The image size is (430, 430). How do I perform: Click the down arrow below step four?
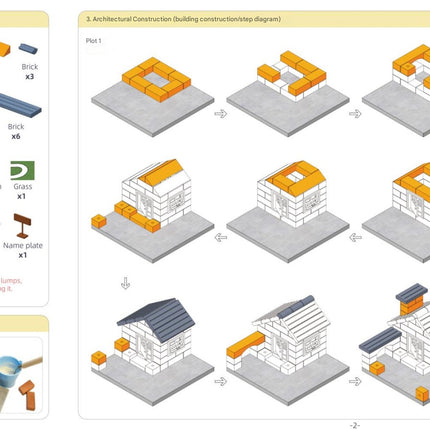[125, 283]
